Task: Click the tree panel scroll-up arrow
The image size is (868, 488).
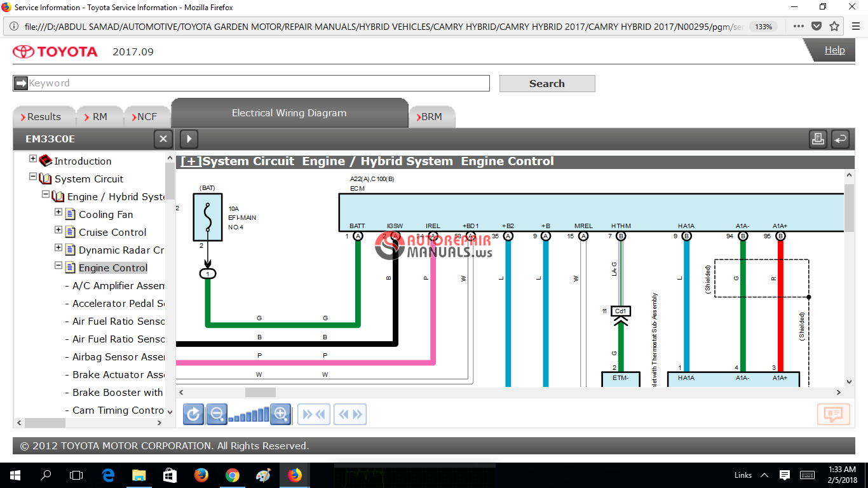Action: (x=170, y=157)
